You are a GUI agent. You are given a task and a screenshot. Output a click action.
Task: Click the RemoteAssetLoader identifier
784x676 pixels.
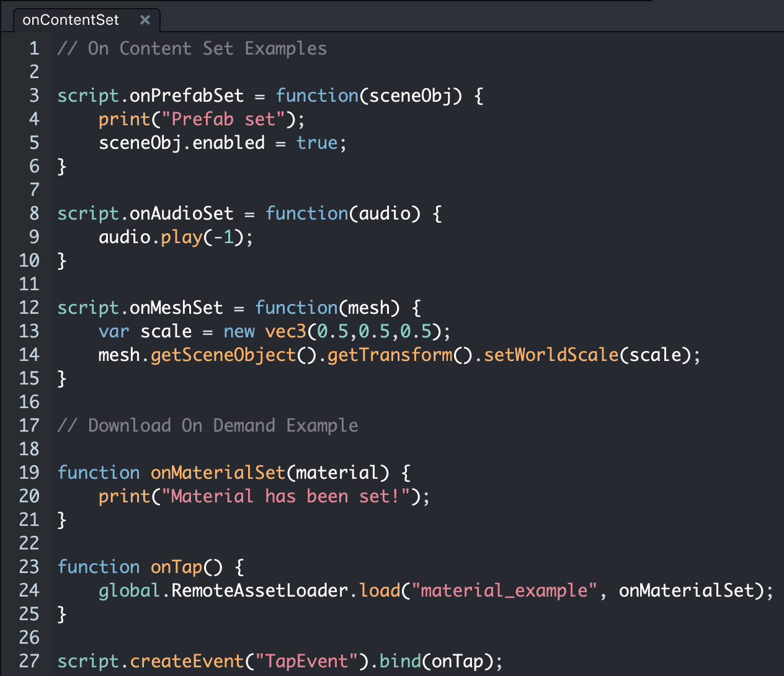click(x=259, y=590)
